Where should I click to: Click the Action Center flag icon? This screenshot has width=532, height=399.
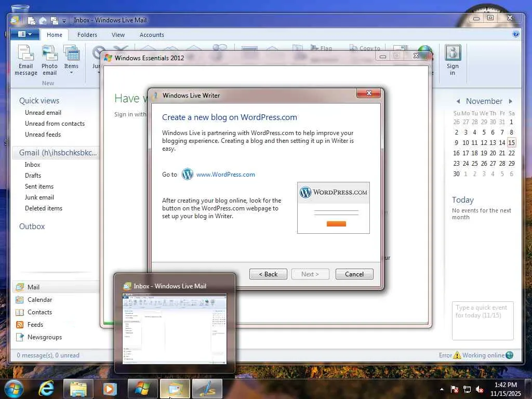pyautogui.click(x=455, y=389)
